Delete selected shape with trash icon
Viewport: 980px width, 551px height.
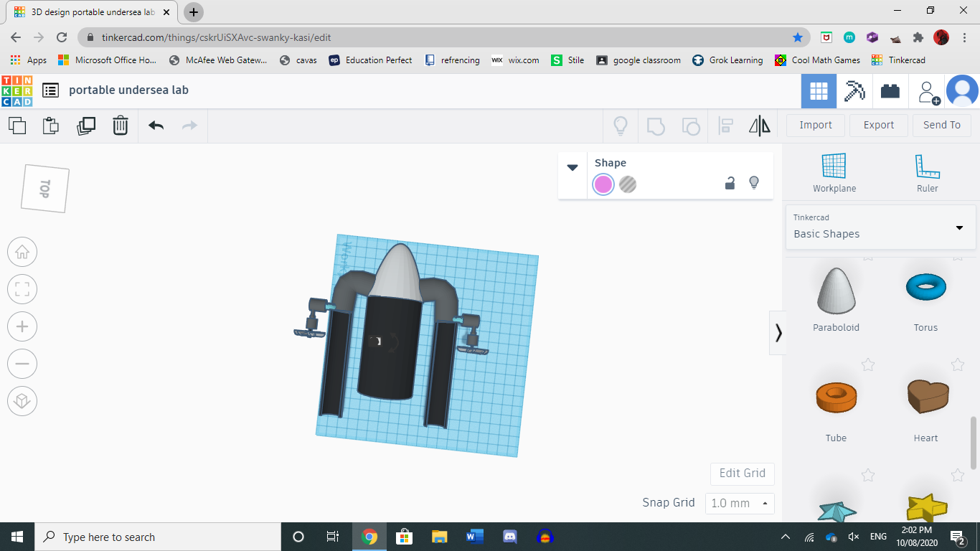point(121,126)
